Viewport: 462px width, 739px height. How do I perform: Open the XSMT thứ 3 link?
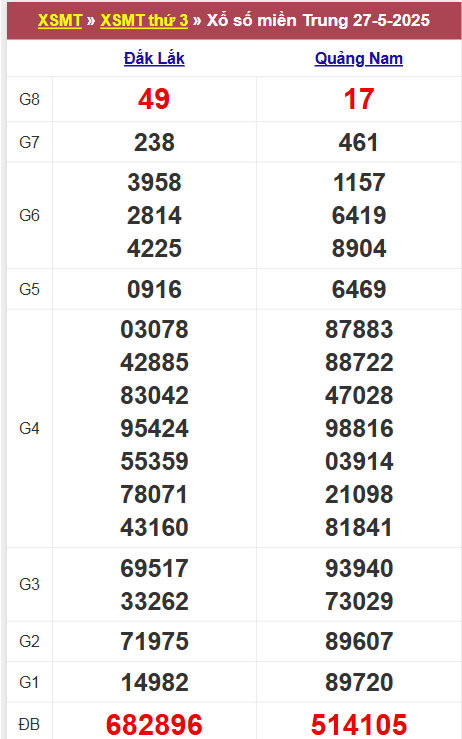pos(144,20)
